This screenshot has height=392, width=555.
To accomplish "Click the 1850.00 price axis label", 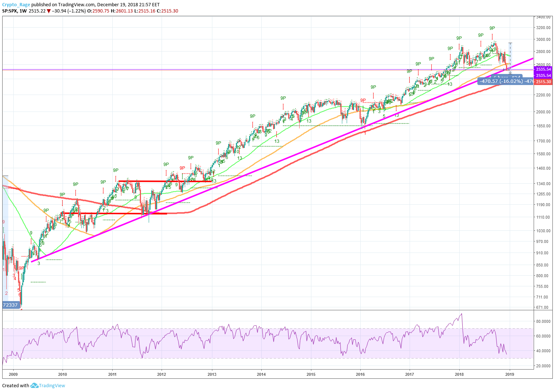I will click(x=544, y=126).
